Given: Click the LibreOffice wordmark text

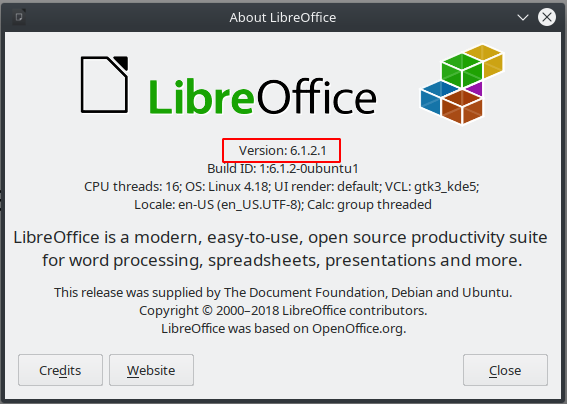Looking at the screenshot, I should [x=263, y=97].
